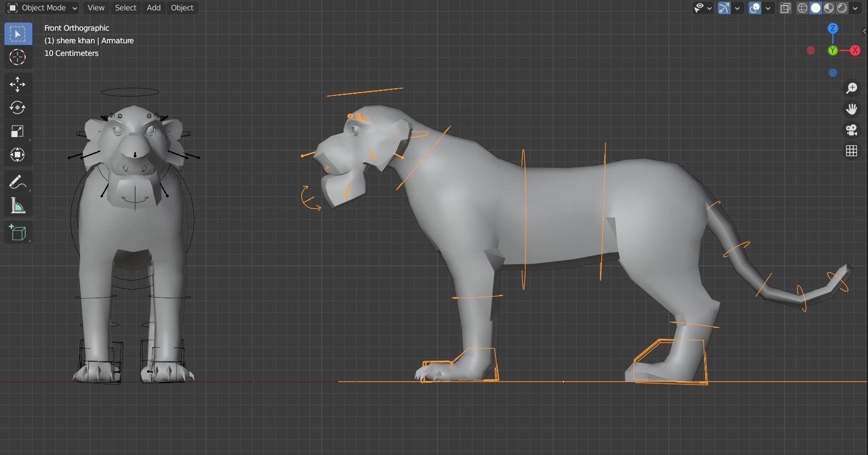
Task: Activate the Rotate tool
Action: click(18, 107)
